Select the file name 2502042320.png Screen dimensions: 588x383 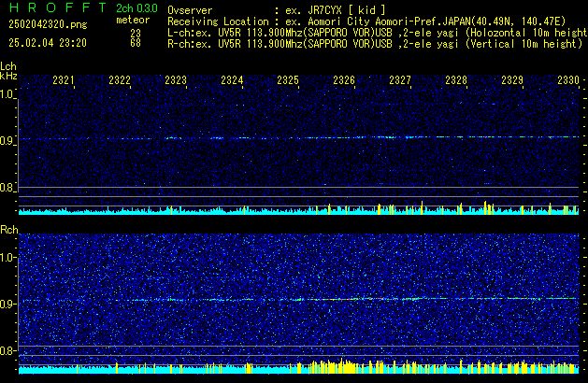point(48,24)
